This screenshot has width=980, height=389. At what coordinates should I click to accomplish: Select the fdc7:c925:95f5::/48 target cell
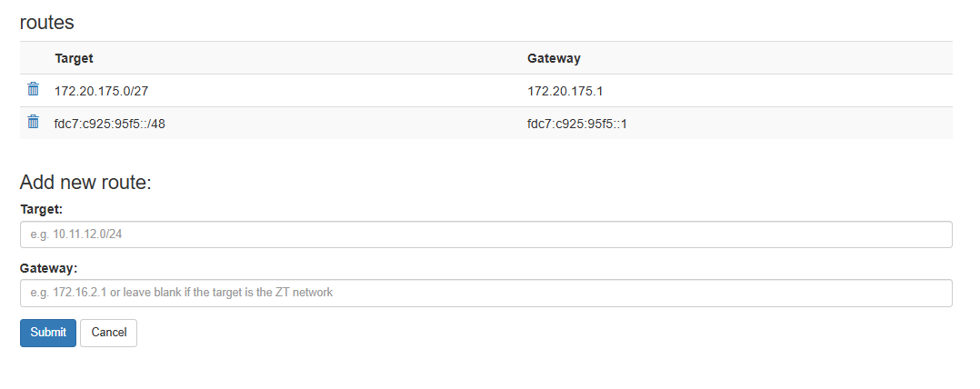(110, 124)
